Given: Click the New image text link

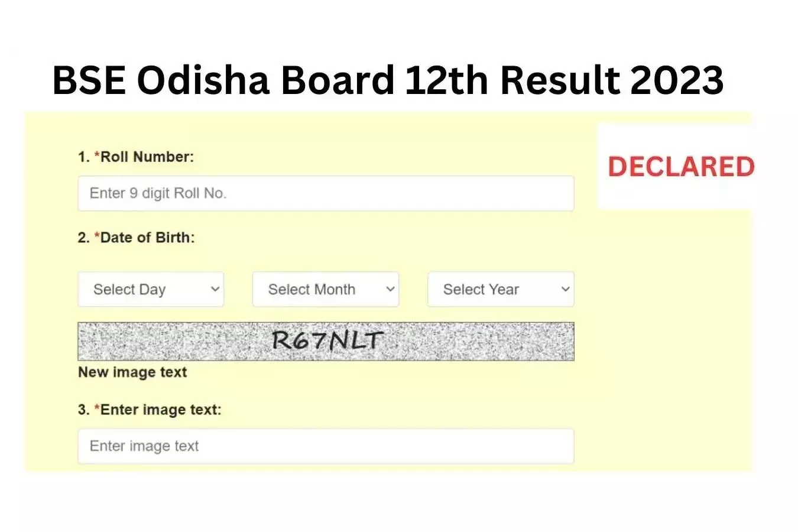Looking at the screenshot, I should tap(132, 372).
